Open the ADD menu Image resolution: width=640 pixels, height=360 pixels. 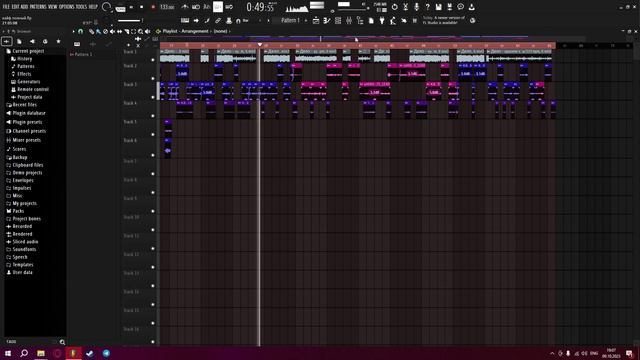[x=24, y=7]
